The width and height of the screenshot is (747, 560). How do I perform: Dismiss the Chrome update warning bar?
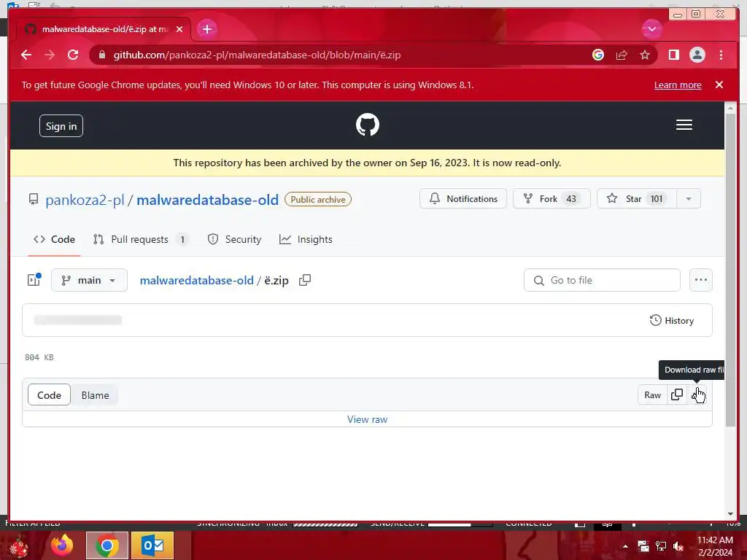719,85
